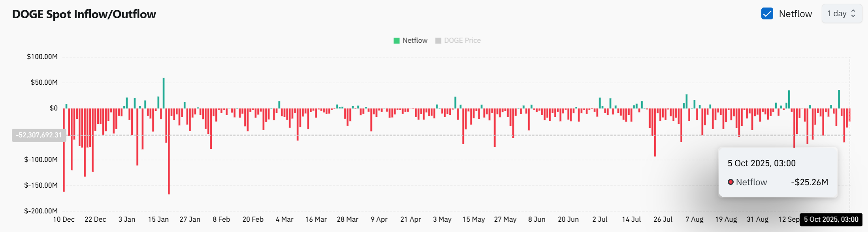Uncheck the Netflow checkbox
868x232 pixels.
coord(767,14)
